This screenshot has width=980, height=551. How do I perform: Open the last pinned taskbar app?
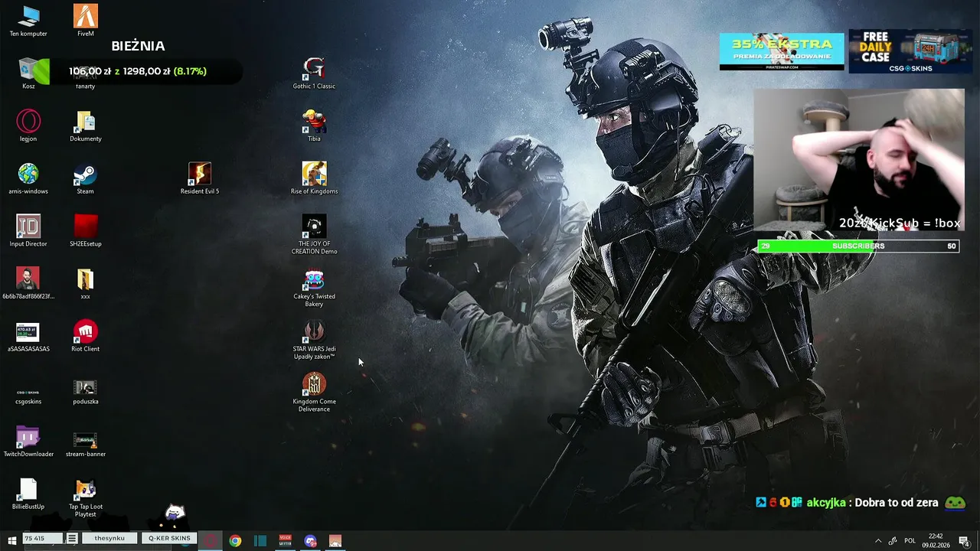point(335,540)
